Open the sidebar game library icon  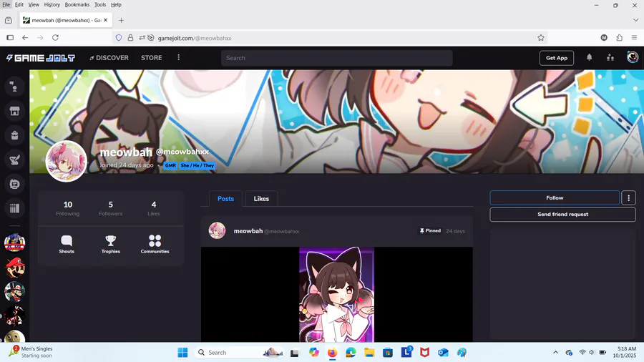14,208
